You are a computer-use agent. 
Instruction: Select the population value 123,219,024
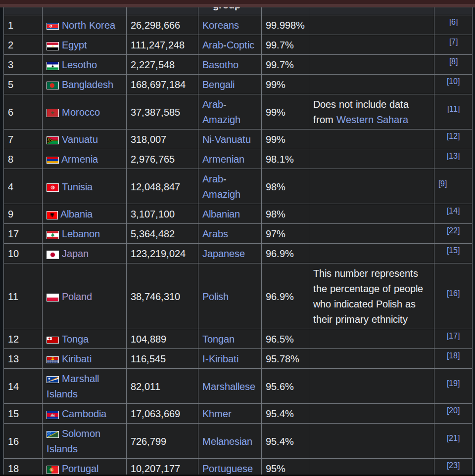(x=158, y=254)
